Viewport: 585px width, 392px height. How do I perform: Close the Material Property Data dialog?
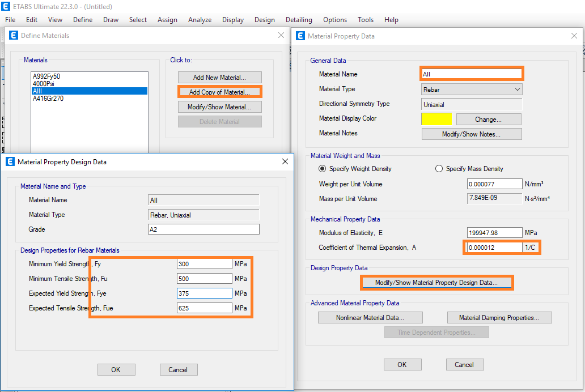click(574, 36)
